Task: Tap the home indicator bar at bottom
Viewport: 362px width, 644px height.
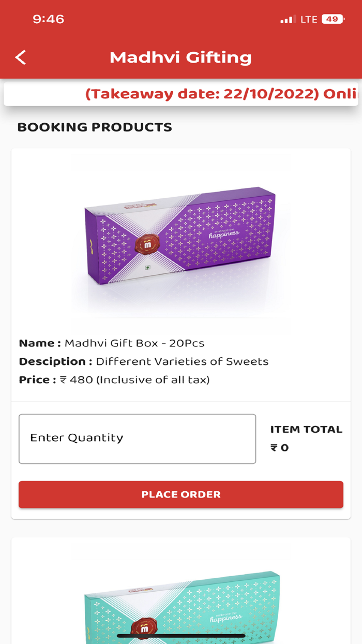Action: (x=180, y=635)
